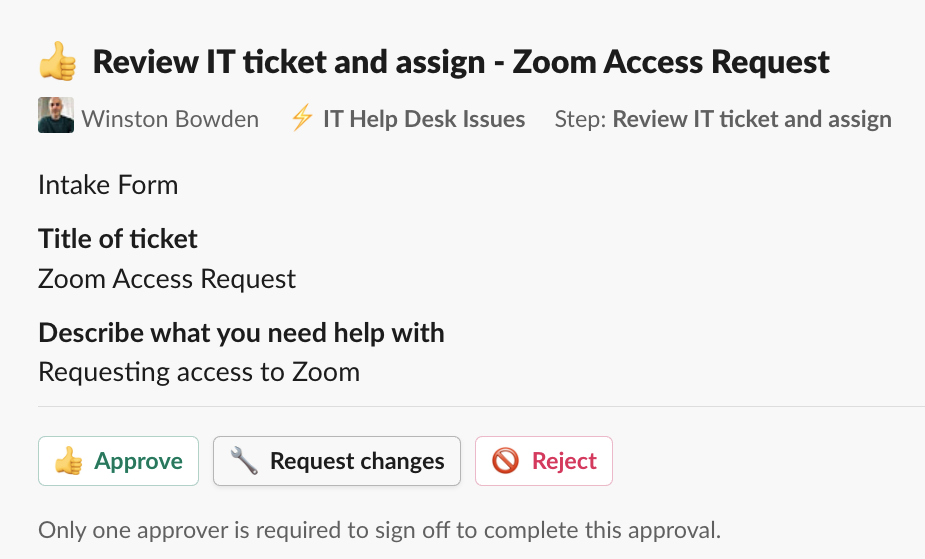Click the red prohibited icon in Reject
The width and height of the screenshot is (925, 559).
pyautogui.click(x=505, y=461)
